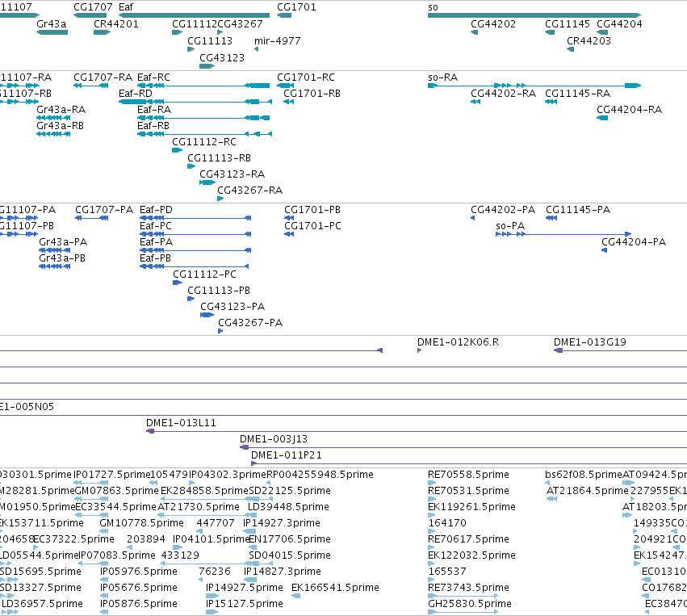Viewport: 687px width, 616px height.
Task: Click the IP05976.5prime cDNA label
Action: coord(139,572)
